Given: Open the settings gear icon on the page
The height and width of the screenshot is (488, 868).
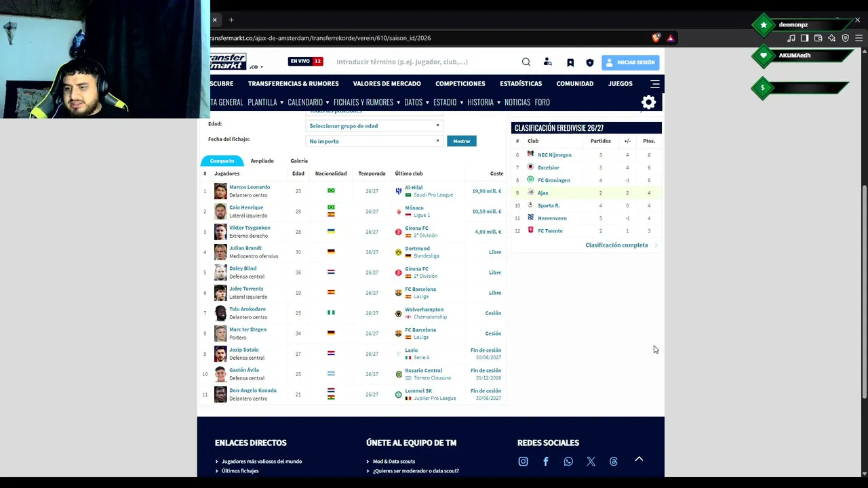Looking at the screenshot, I should (649, 102).
